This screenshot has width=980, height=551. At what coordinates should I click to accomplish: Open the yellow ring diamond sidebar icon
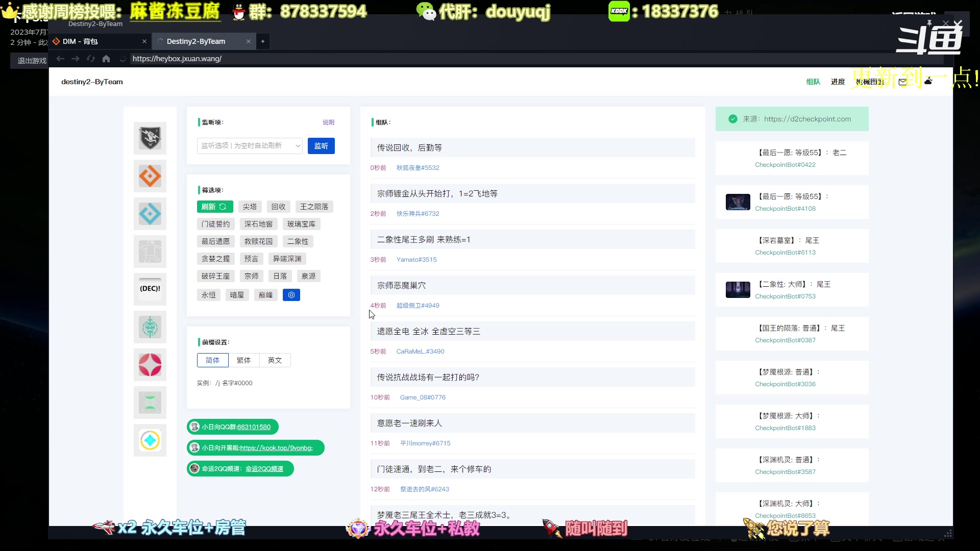[150, 440]
